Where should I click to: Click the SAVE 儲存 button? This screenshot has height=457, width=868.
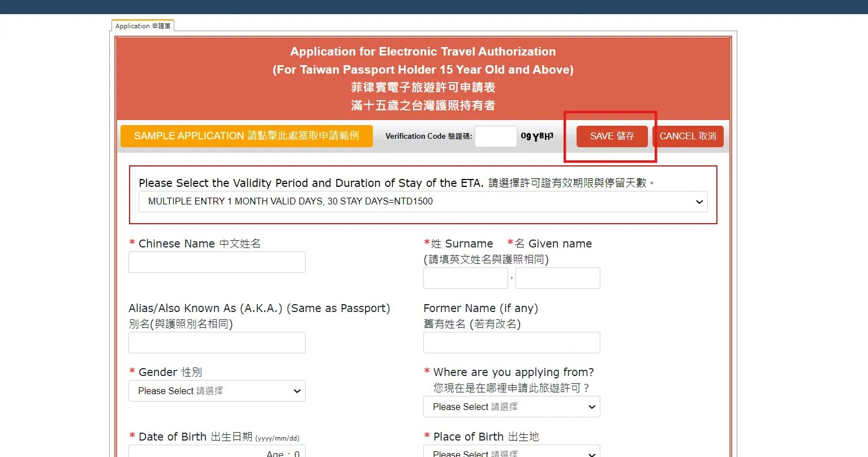click(x=612, y=136)
